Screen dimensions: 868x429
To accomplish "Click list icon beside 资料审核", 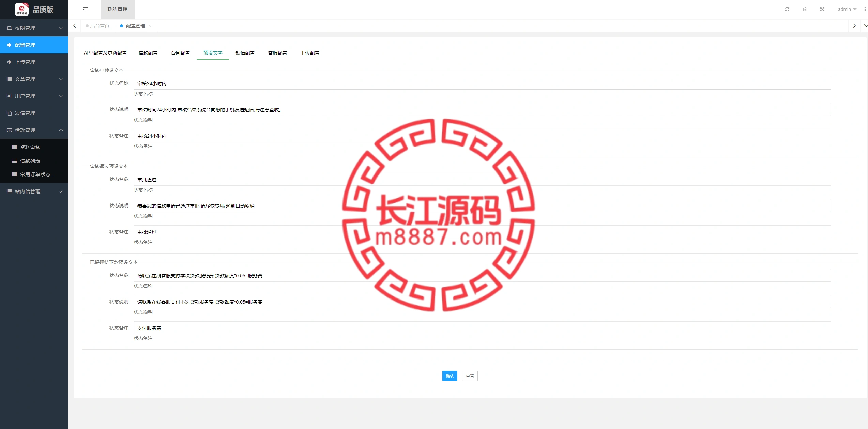I will (x=14, y=147).
